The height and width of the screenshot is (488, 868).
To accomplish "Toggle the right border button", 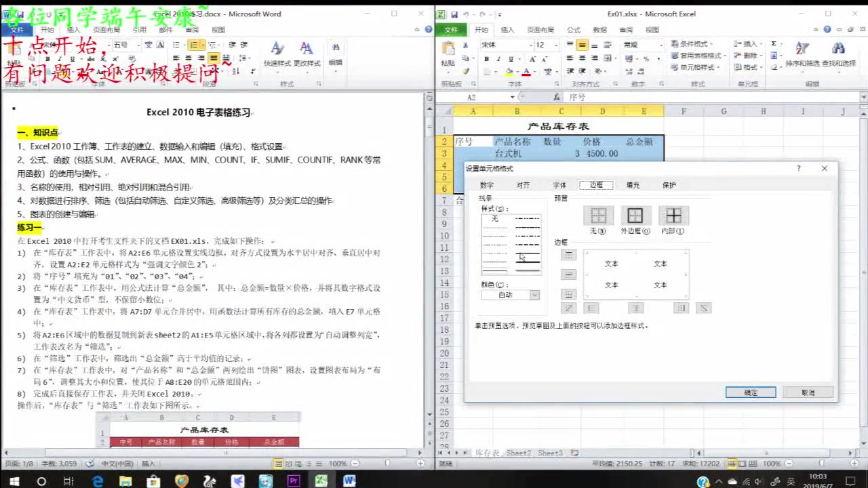I will [682, 308].
